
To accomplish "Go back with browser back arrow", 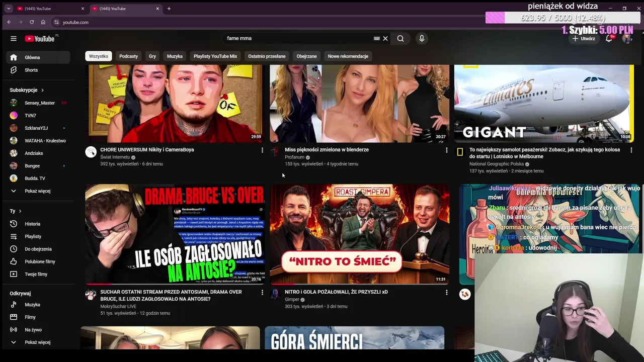I will 9,22.
